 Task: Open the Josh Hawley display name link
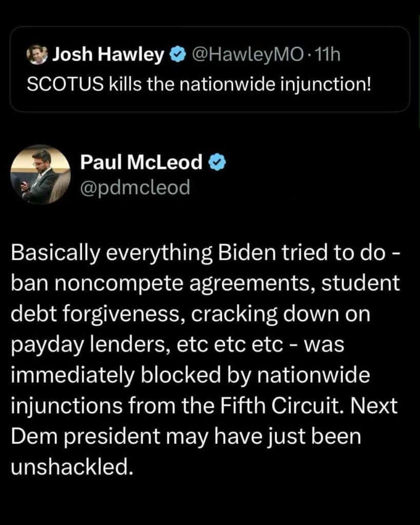click(108, 54)
